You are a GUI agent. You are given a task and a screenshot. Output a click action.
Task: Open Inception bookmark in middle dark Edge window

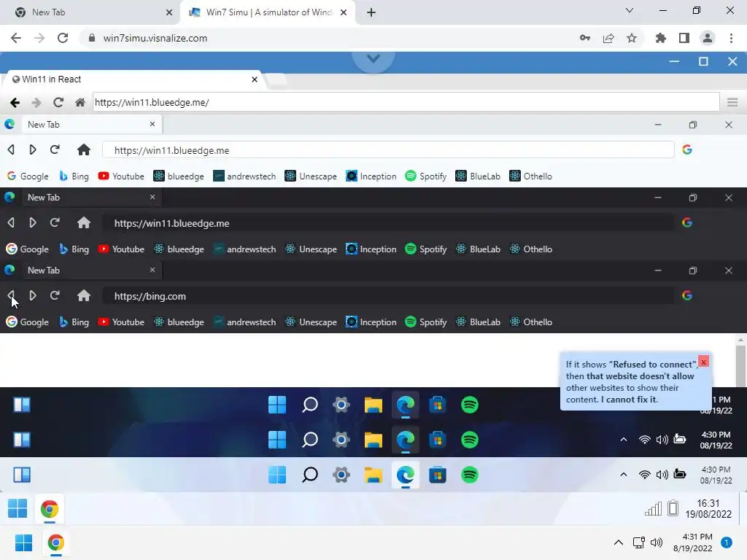[371, 249]
